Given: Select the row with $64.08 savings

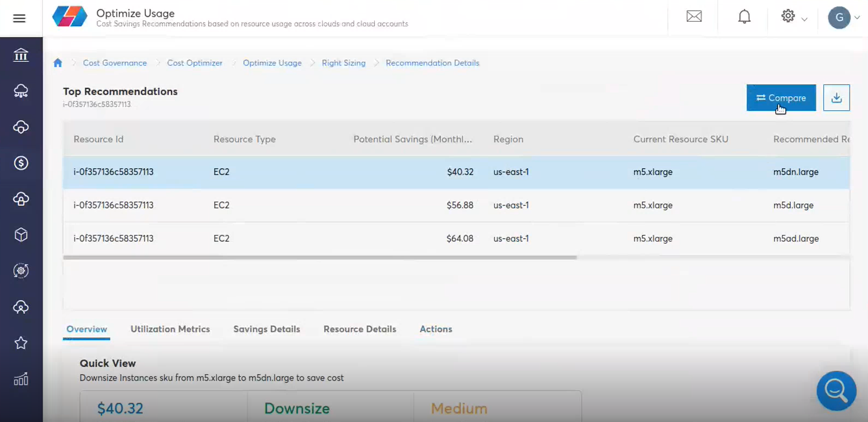Looking at the screenshot, I should [x=456, y=238].
